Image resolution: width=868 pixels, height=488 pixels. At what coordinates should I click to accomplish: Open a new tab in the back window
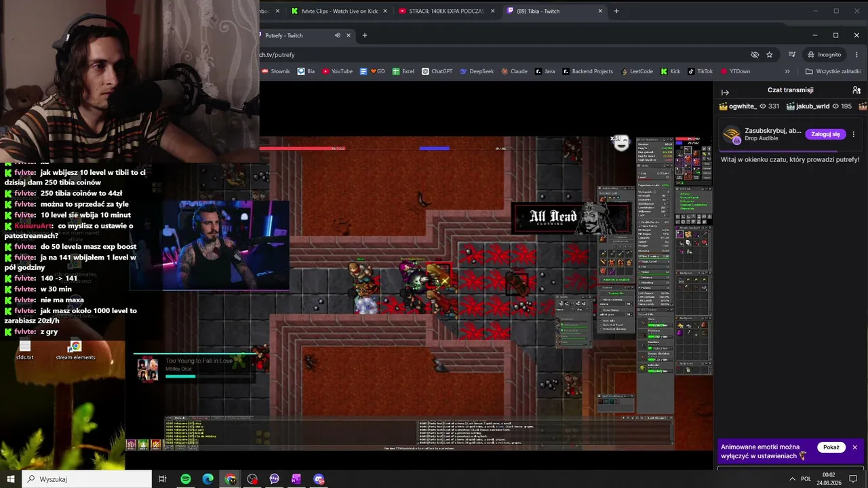pyautogui.click(x=616, y=11)
